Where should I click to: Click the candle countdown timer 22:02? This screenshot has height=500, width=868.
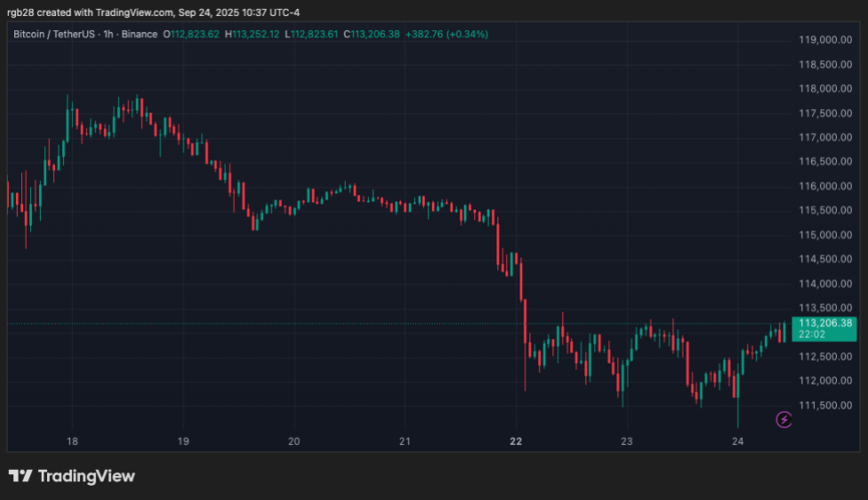(x=812, y=335)
